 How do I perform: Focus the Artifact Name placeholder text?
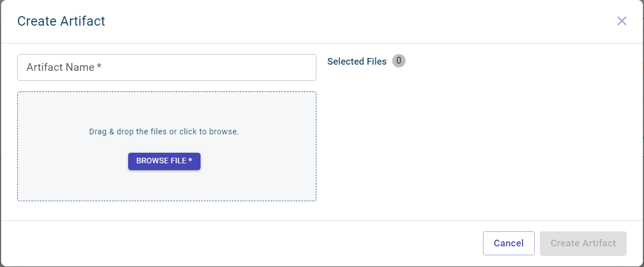pyautogui.click(x=60, y=67)
